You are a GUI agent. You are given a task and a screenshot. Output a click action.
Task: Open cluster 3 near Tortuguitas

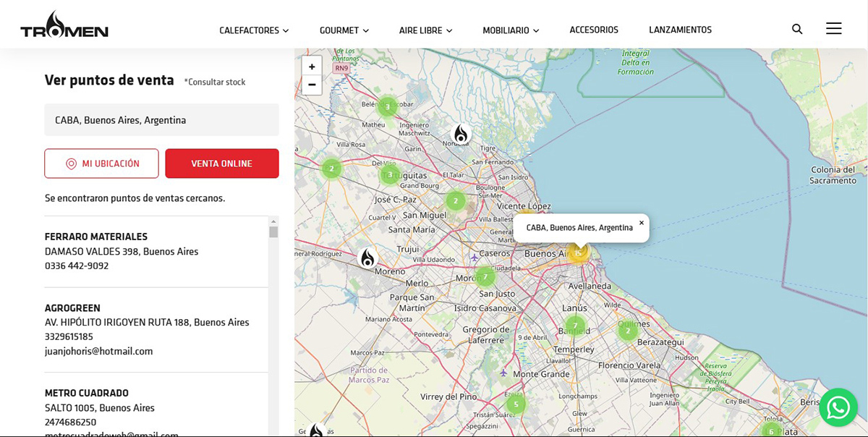click(x=390, y=174)
